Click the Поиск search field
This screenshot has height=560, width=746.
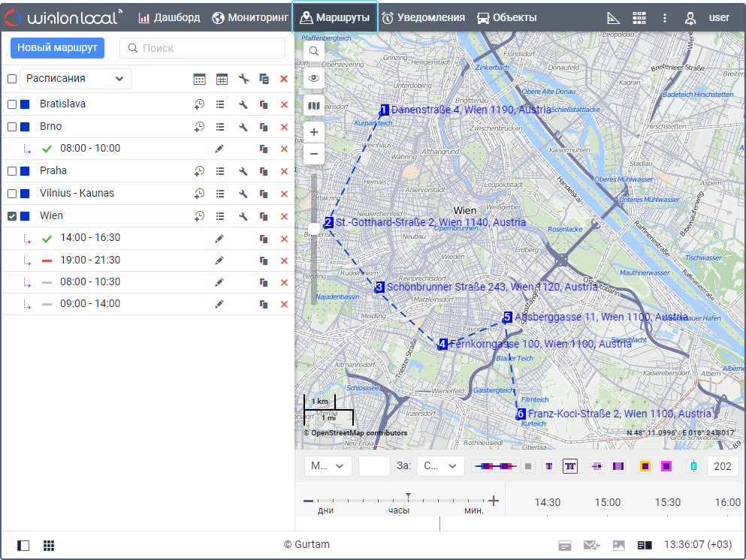[x=203, y=48]
